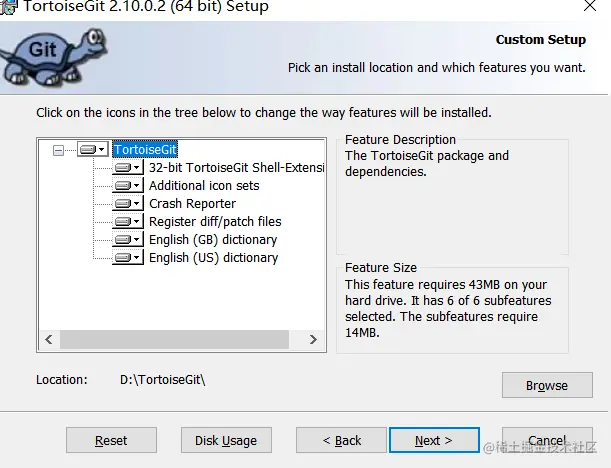Proceed with the Next button
The height and width of the screenshot is (468, 611).
(x=434, y=440)
